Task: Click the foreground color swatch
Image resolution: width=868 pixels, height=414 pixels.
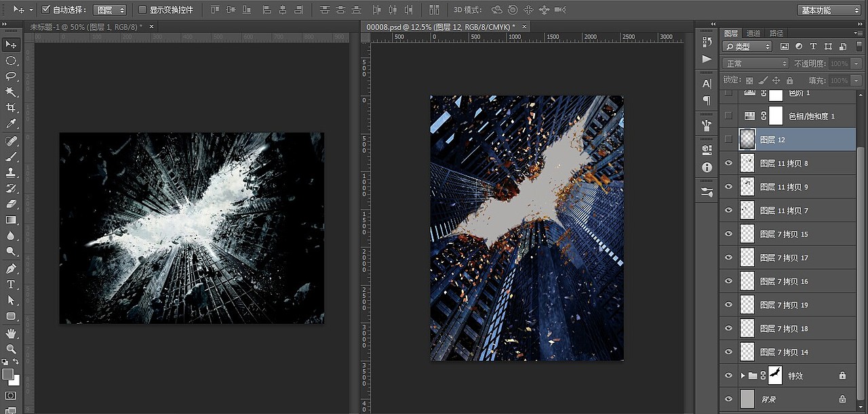Action: (x=8, y=374)
